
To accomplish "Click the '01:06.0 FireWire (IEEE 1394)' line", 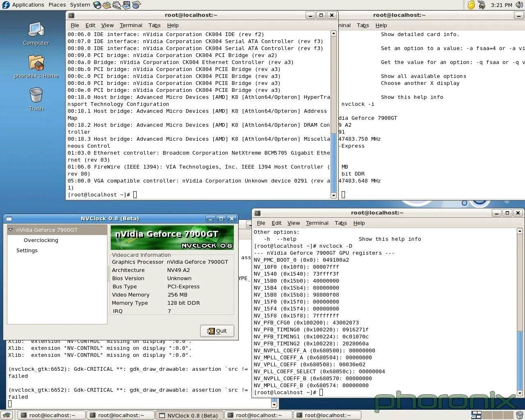I will [x=199, y=170].
